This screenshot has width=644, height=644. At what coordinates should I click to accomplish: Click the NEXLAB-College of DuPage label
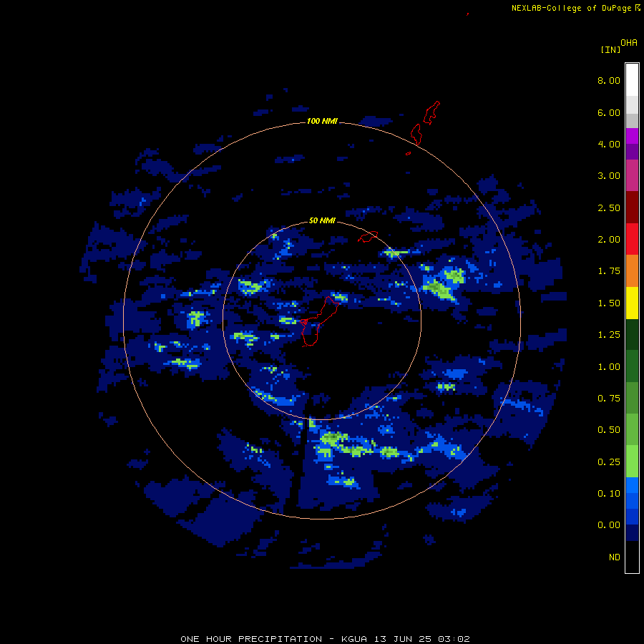pyautogui.click(x=571, y=8)
